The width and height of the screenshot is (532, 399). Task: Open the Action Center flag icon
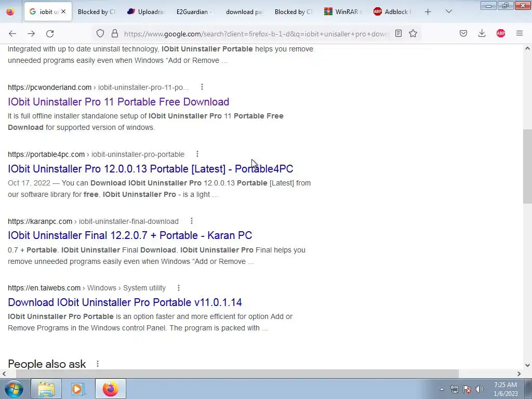point(467,389)
